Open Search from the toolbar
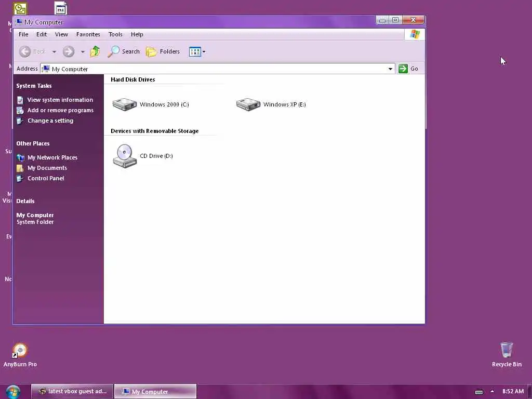 (x=124, y=51)
